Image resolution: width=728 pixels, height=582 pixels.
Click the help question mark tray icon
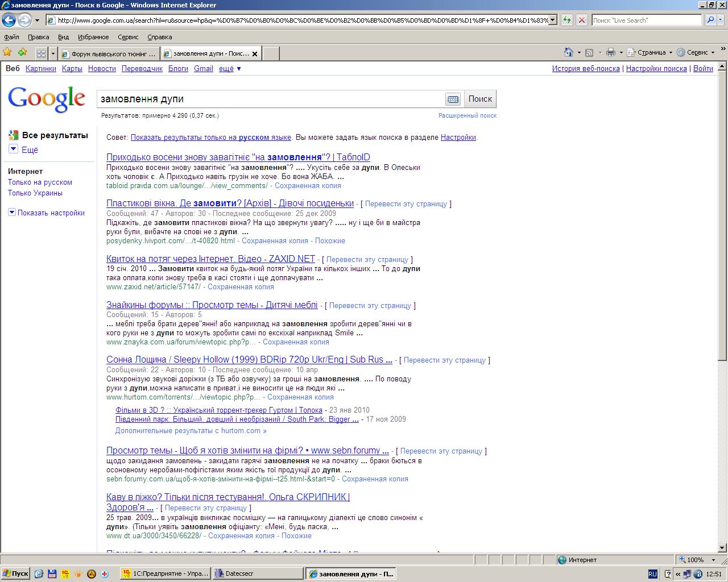(x=668, y=574)
